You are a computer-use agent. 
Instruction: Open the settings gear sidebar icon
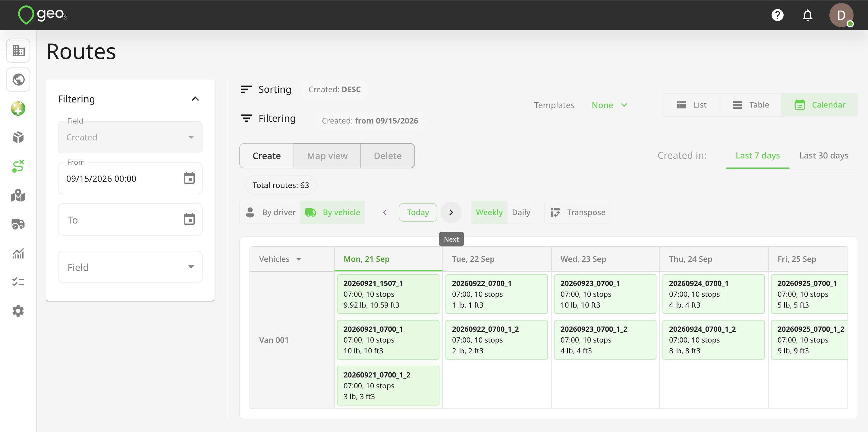[x=18, y=311]
